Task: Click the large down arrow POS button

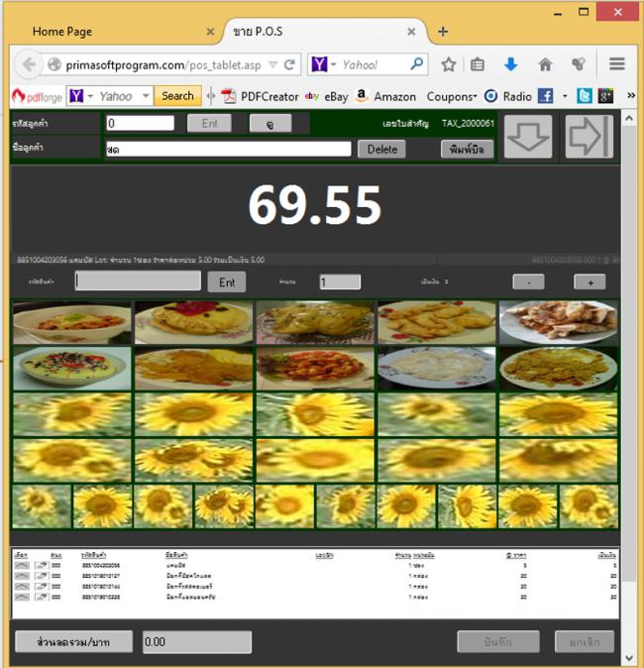Action: 528,137
